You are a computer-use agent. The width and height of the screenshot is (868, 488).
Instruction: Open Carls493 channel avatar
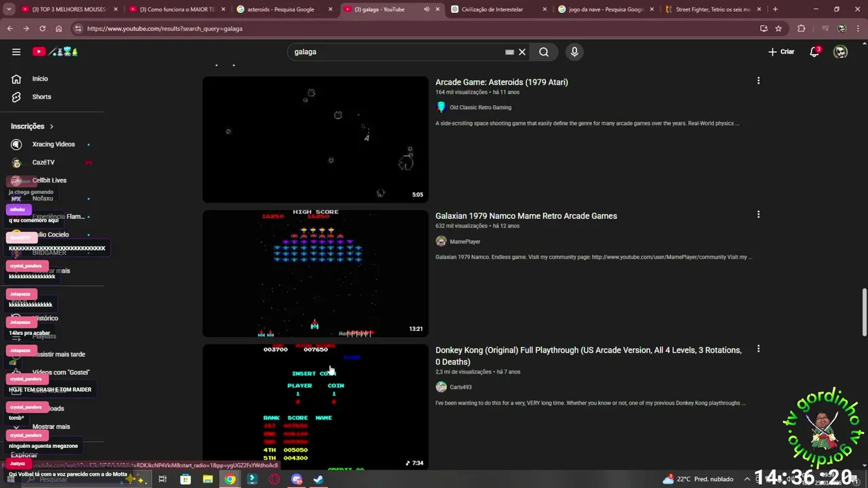click(x=441, y=387)
